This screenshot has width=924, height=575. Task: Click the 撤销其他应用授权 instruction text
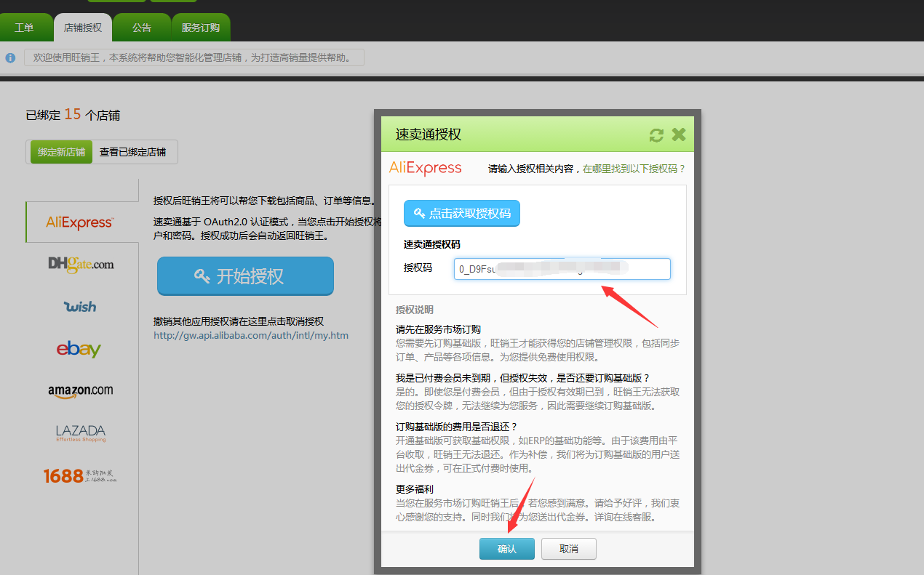[239, 321]
